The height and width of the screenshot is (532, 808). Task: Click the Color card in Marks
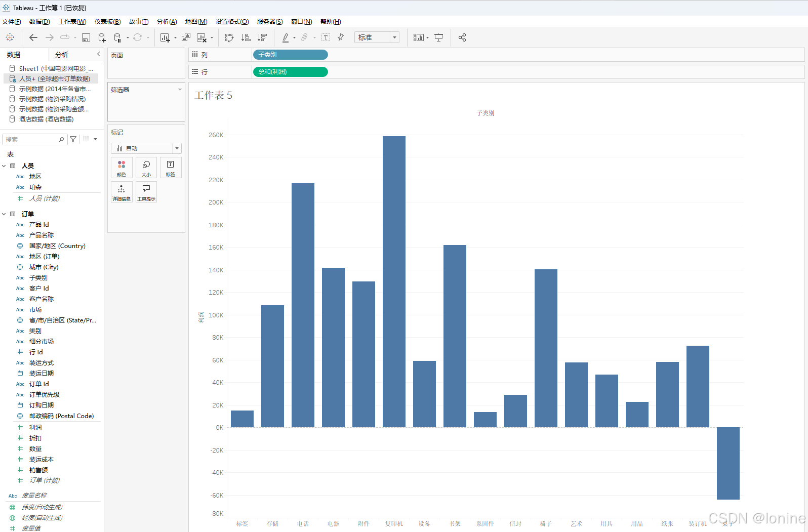click(122, 168)
